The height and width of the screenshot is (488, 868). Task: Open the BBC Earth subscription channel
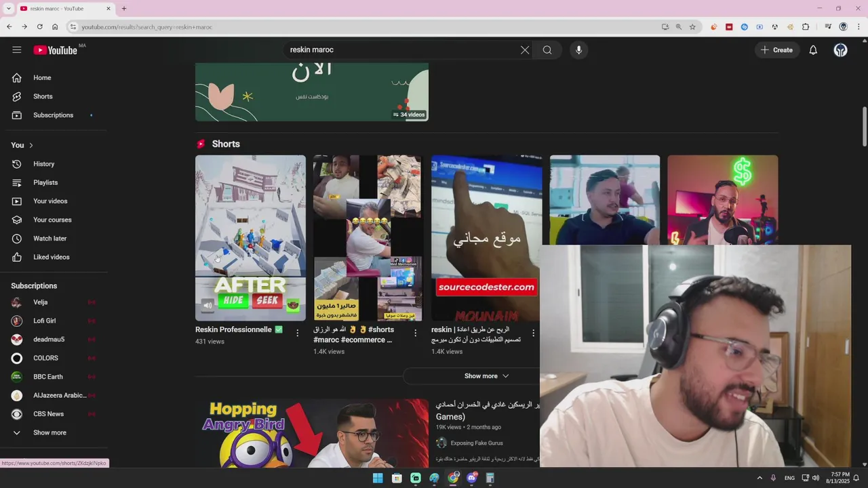(x=54, y=377)
